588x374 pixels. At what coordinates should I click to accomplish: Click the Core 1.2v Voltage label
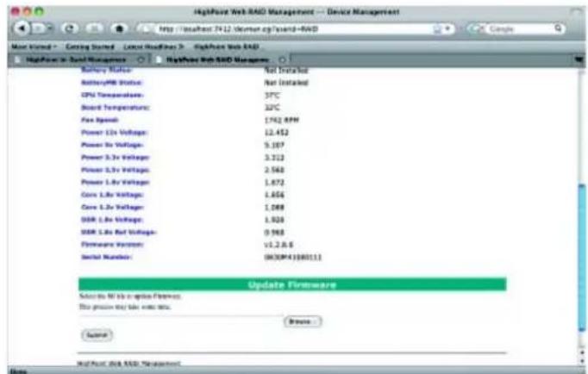[112, 207]
